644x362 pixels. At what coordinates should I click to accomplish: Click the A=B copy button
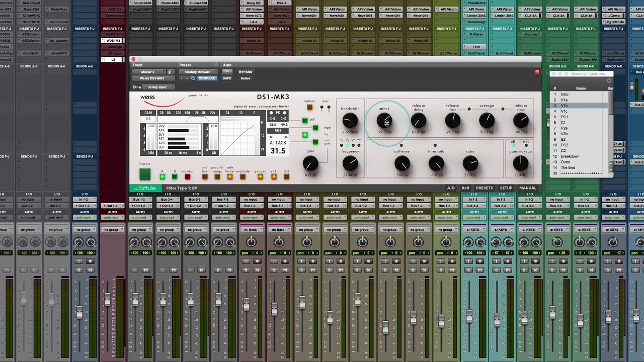click(x=465, y=188)
